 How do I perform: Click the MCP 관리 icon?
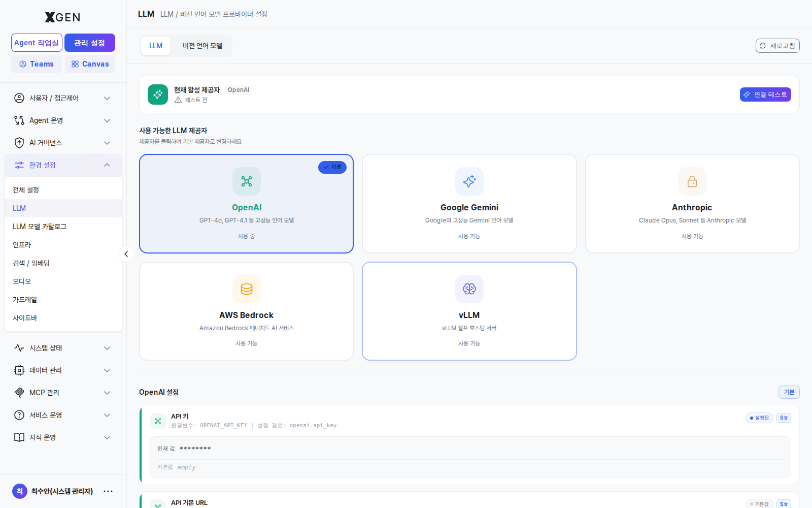(x=19, y=393)
